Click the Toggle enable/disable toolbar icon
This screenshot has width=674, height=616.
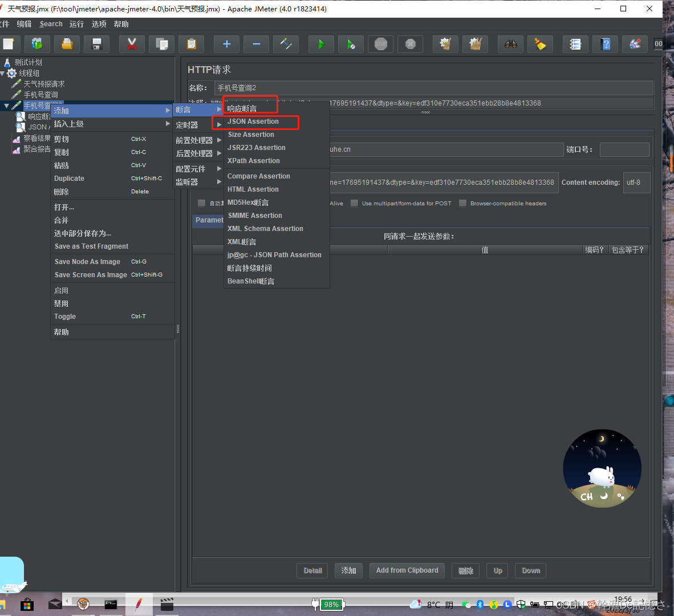tap(286, 44)
